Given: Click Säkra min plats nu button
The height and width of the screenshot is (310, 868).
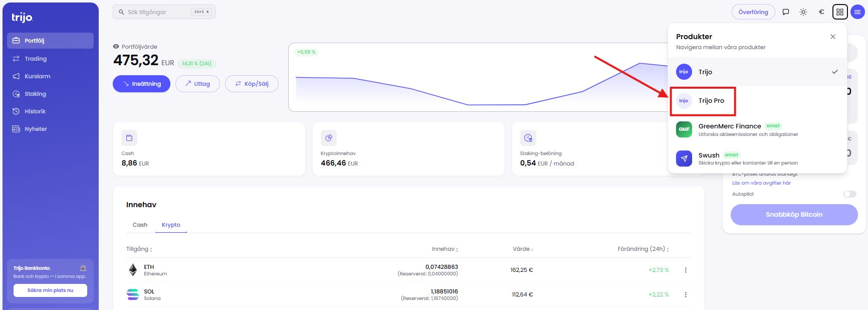Looking at the screenshot, I should 50,290.
